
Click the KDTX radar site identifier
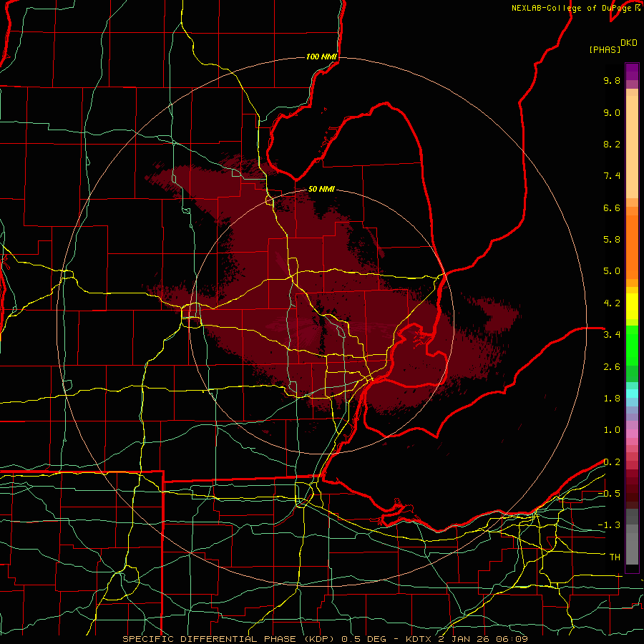pyautogui.click(x=419, y=639)
